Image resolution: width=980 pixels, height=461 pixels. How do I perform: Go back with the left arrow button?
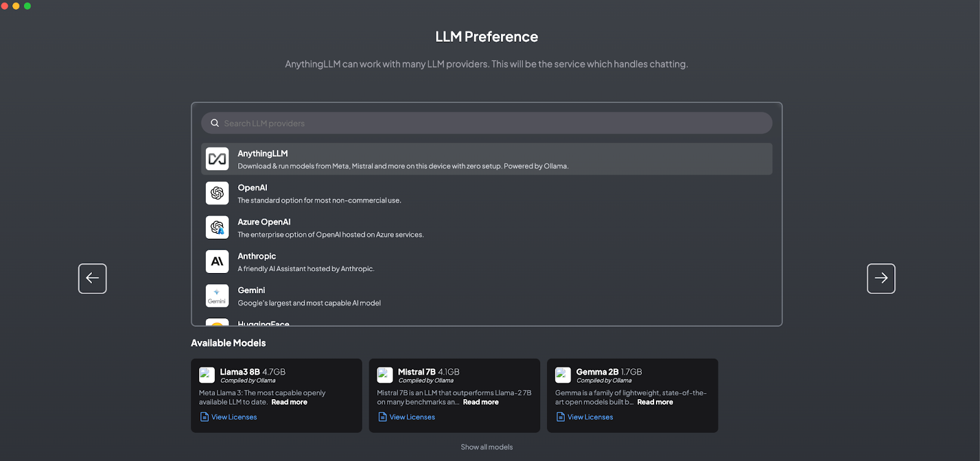click(92, 279)
